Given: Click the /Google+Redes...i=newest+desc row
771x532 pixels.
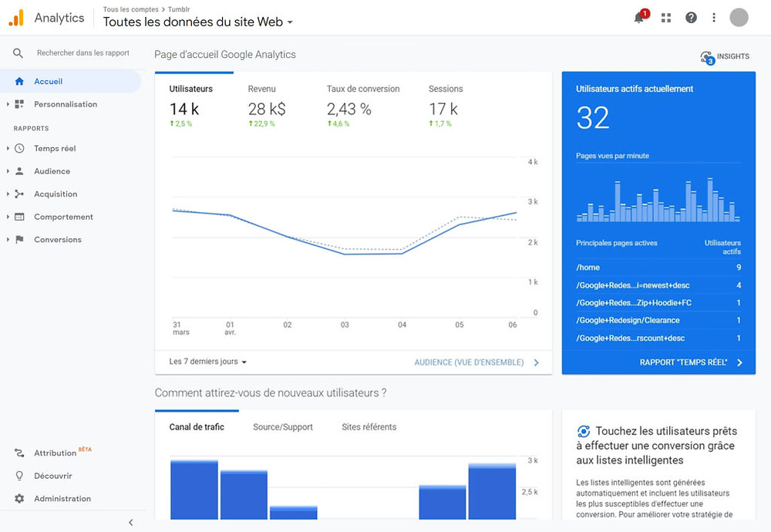Looking at the screenshot, I should [x=658, y=285].
